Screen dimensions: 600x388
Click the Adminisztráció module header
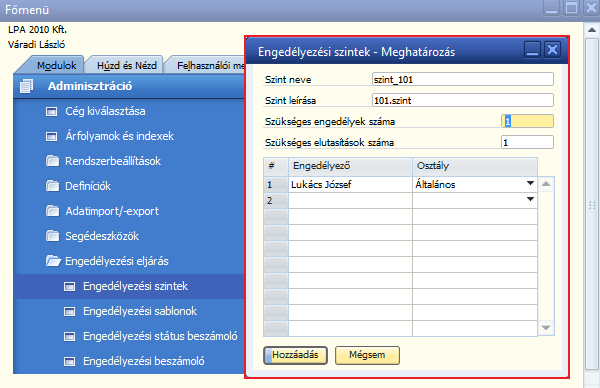(129, 86)
